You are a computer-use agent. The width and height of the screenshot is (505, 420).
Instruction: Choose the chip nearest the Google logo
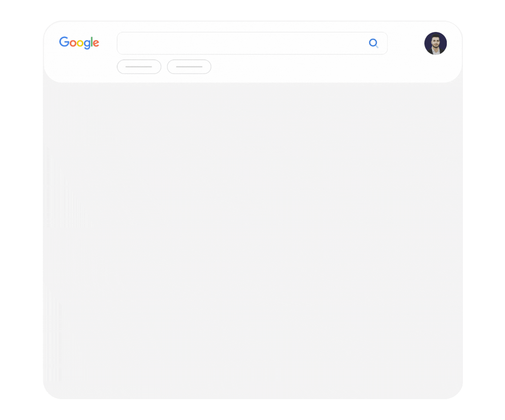pyautogui.click(x=139, y=67)
